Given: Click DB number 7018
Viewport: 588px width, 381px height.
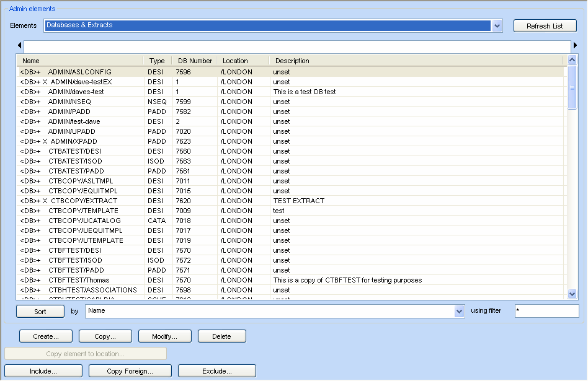Looking at the screenshot, I should [x=184, y=221].
